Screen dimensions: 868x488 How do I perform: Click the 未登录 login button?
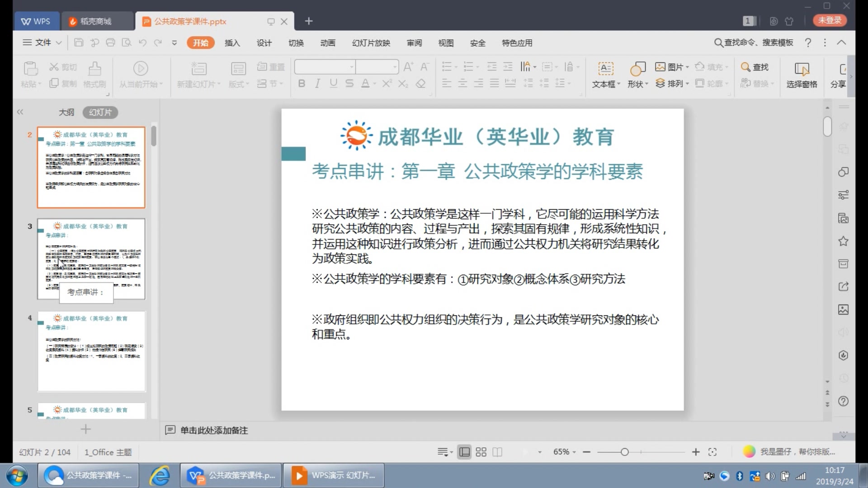point(830,20)
